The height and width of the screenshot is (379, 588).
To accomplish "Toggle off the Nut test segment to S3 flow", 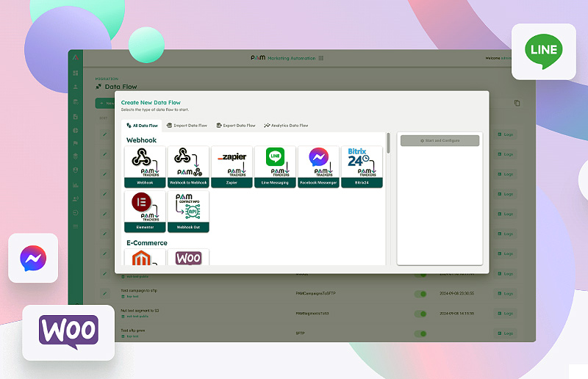I will (x=420, y=314).
